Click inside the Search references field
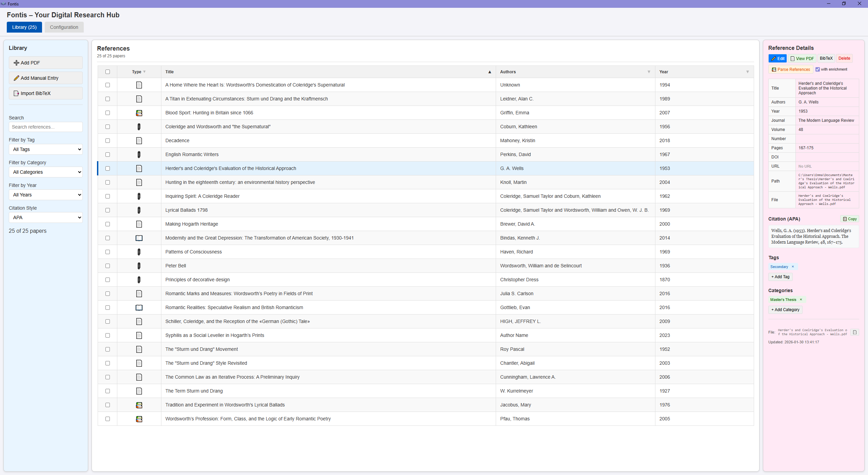The image size is (868, 475). pyautogui.click(x=45, y=127)
